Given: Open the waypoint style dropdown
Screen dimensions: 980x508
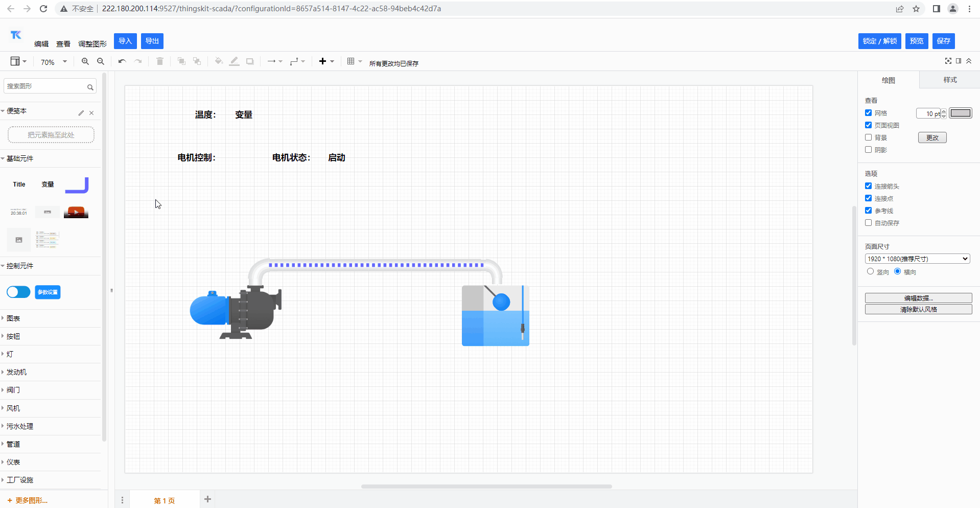Looking at the screenshot, I should point(297,61).
